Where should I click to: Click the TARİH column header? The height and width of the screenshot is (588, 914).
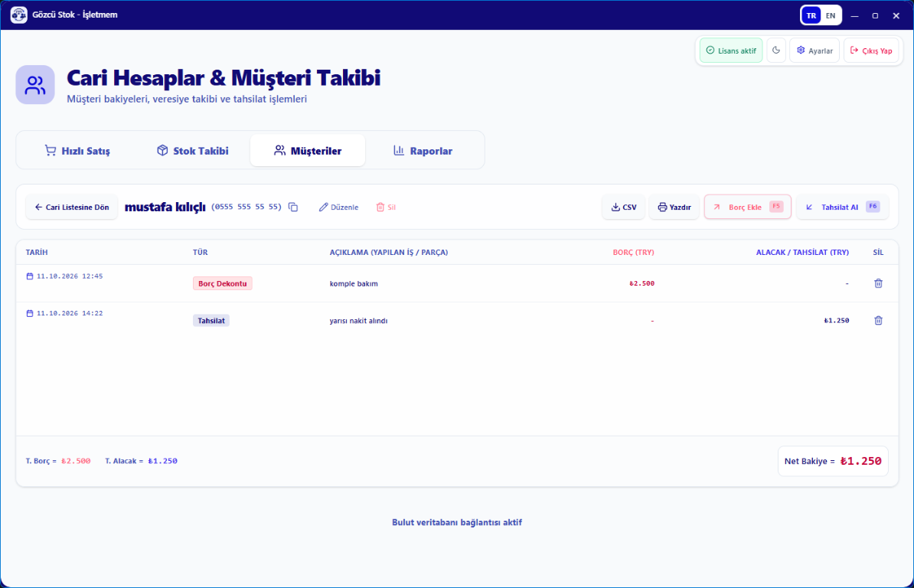tap(37, 253)
